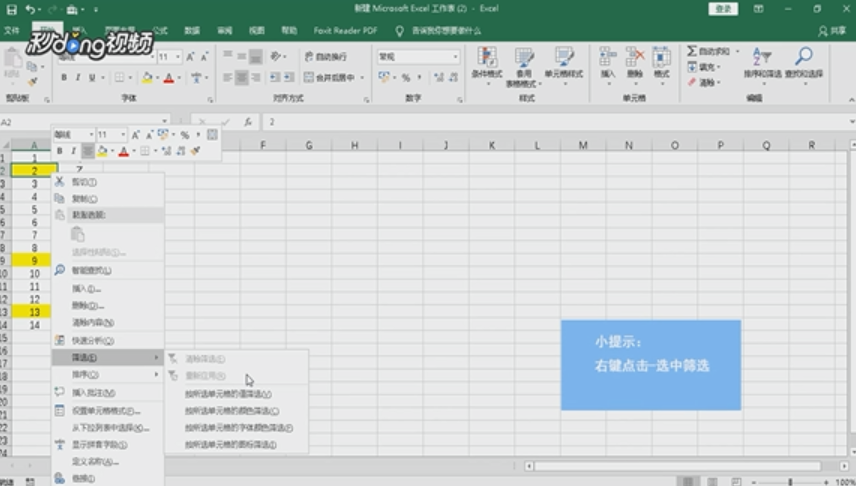The image size is (856, 486).
Task: Click the Save icon in title bar
Action: point(11,9)
